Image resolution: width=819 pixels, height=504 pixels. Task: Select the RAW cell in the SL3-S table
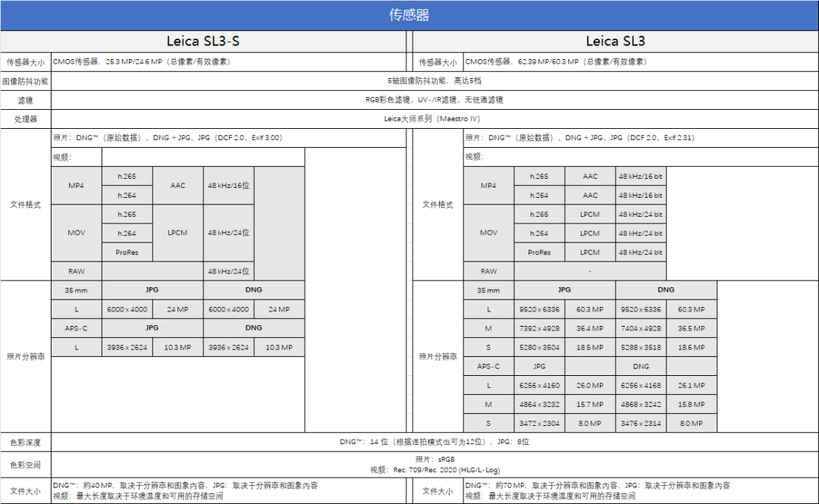point(77,271)
